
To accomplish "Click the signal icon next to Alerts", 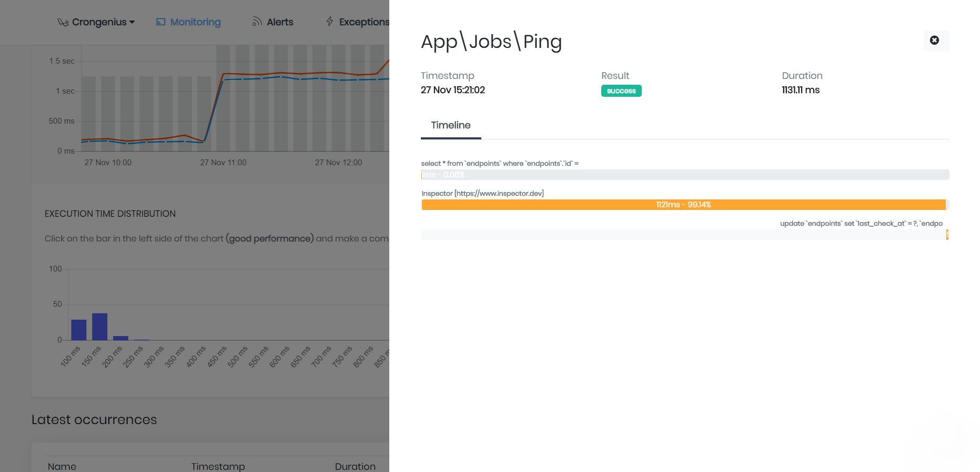I will 257,22.
